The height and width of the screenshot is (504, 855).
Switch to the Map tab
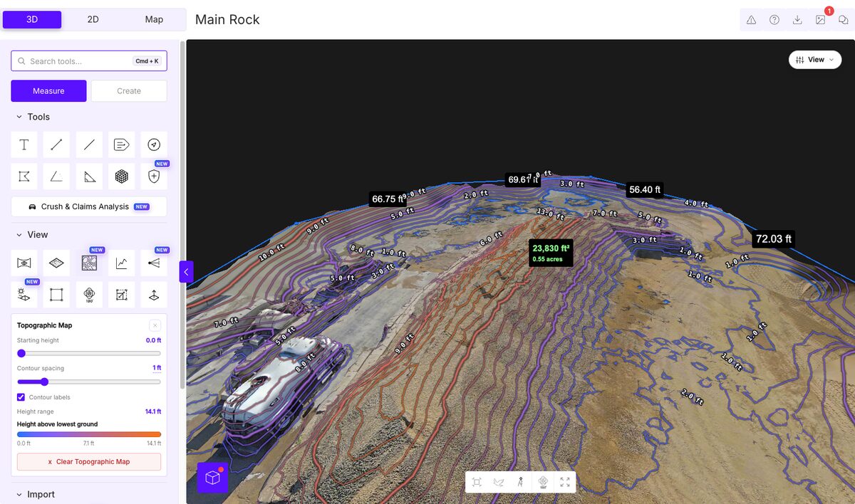click(x=154, y=19)
